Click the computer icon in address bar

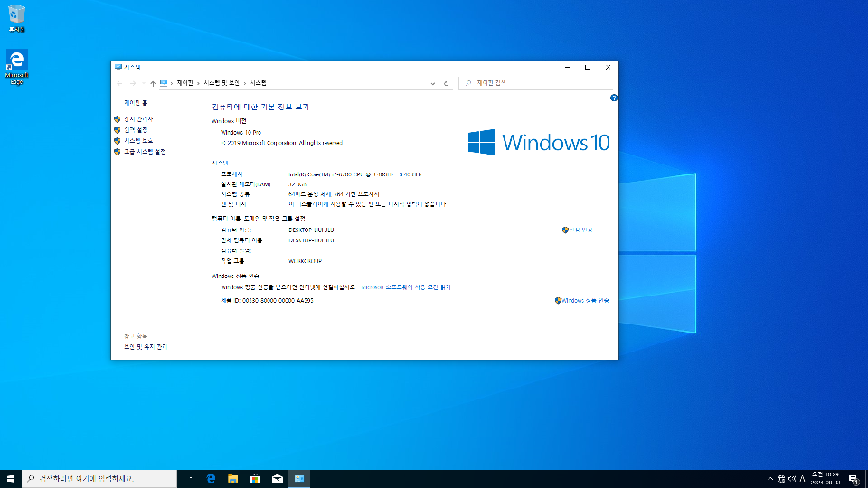[x=164, y=83]
